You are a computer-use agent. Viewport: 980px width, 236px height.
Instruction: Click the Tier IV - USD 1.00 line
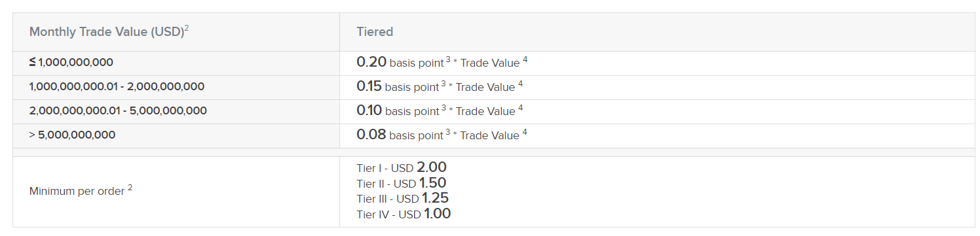(404, 214)
